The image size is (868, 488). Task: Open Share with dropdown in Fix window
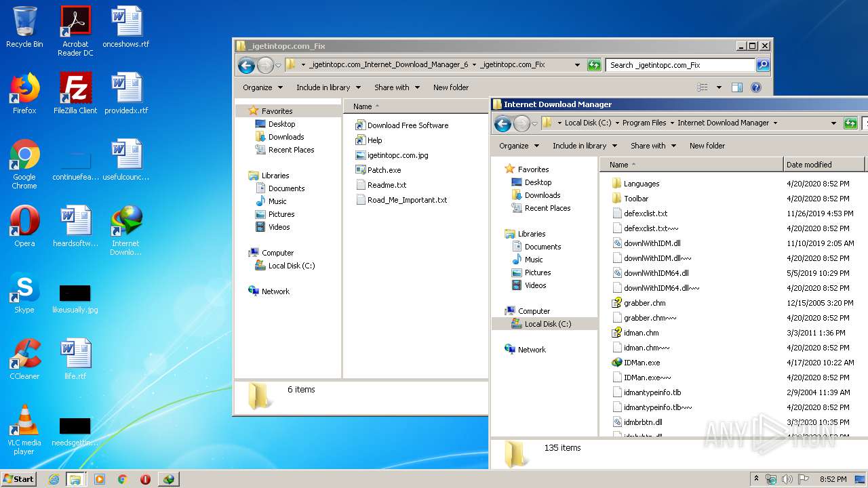[x=397, y=87]
